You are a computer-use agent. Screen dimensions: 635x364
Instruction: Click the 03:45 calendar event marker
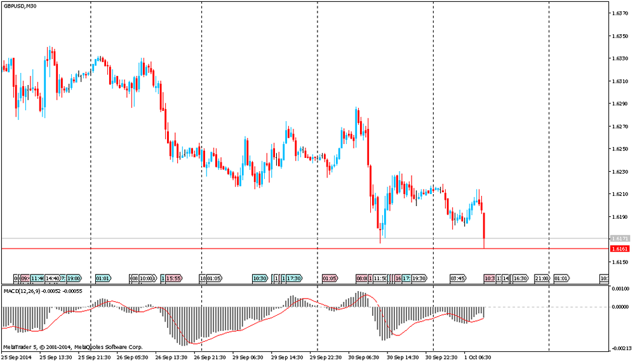pyautogui.click(x=458, y=278)
